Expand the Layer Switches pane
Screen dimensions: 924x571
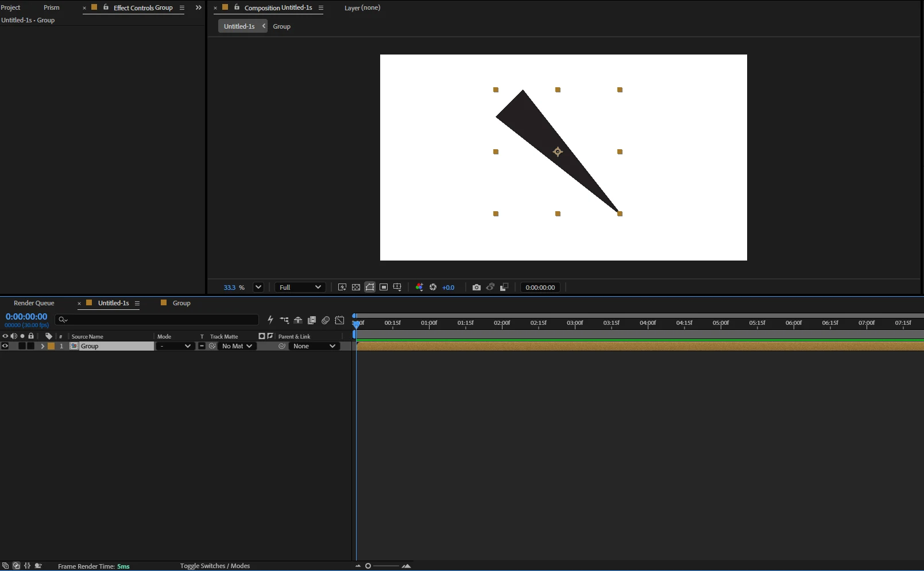[x=5, y=566]
